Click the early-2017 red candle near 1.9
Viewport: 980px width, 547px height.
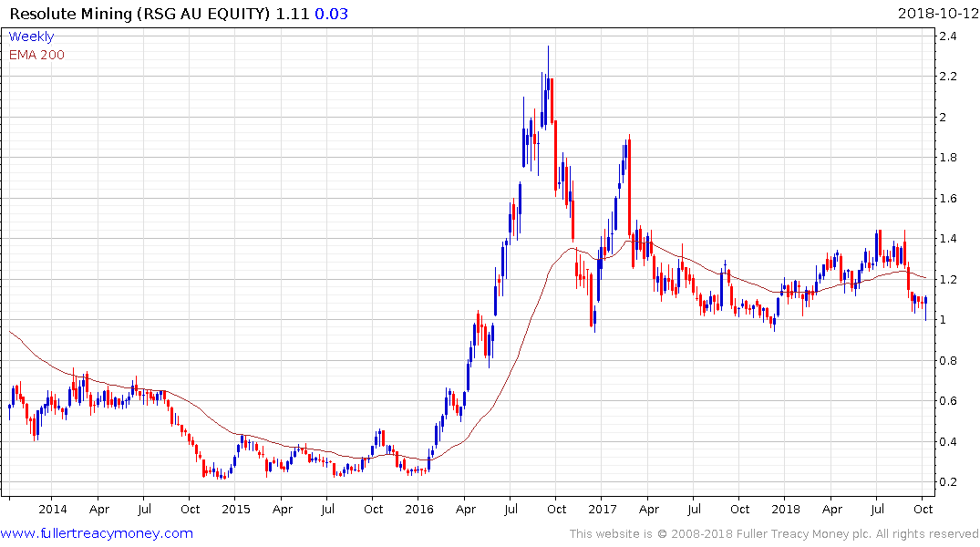coord(629,186)
